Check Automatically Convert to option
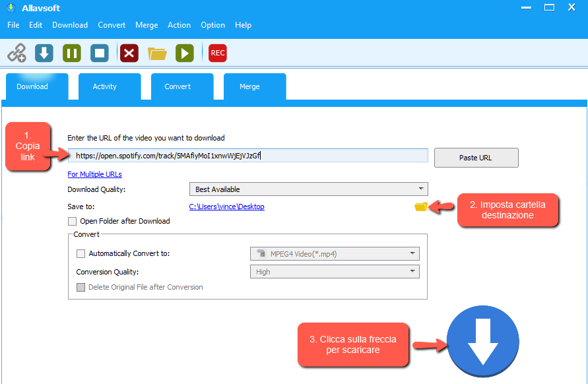588x384 pixels. point(81,253)
